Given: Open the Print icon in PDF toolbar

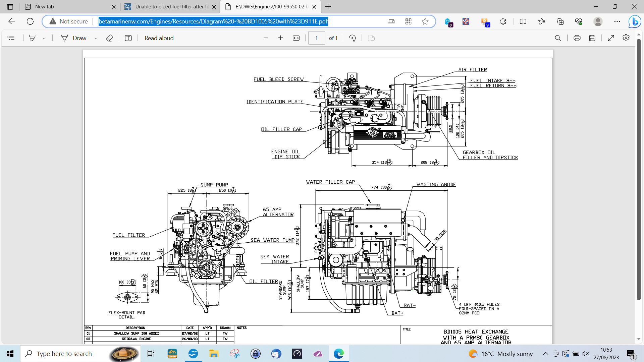Looking at the screenshot, I should tap(577, 38).
